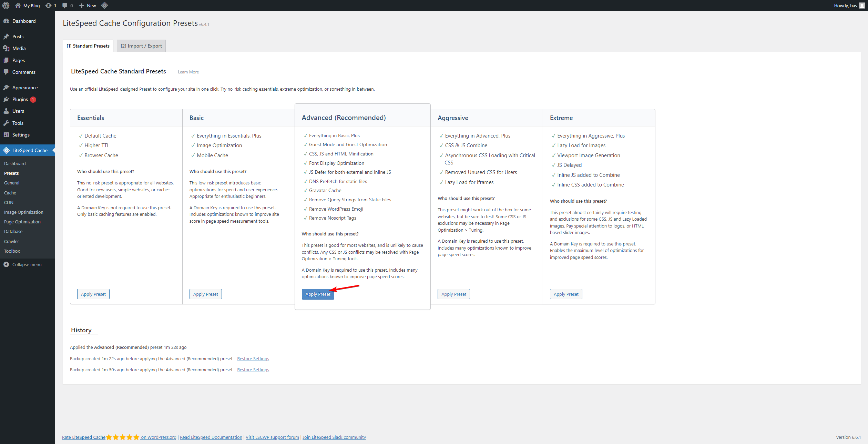Switch to the Import / Export tab
Image resolution: width=868 pixels, height=444 pixels.
[141, 46]
